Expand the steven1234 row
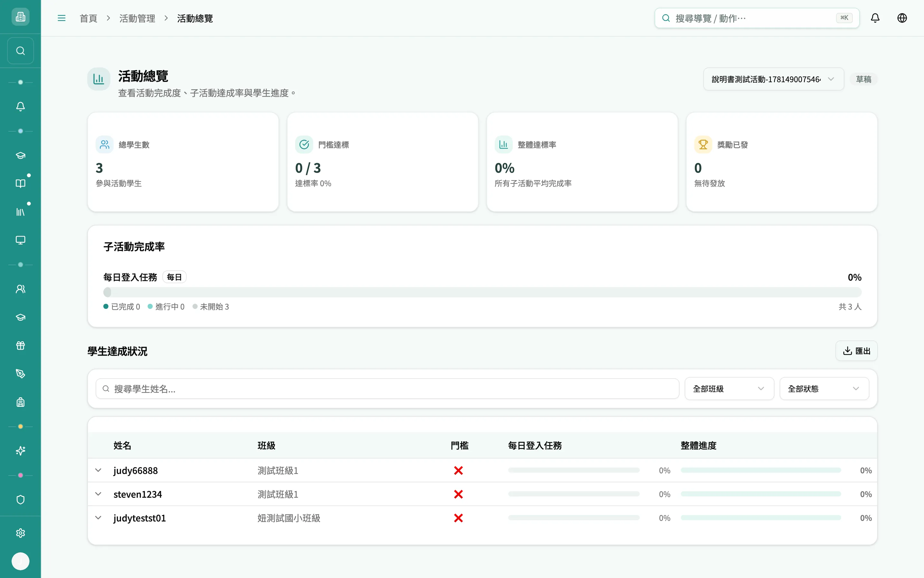Screen dimensions: 924x578 click(98, 494)
